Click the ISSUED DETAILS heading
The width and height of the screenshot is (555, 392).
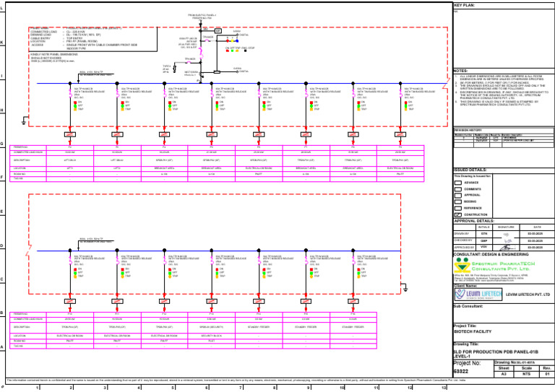470,170
